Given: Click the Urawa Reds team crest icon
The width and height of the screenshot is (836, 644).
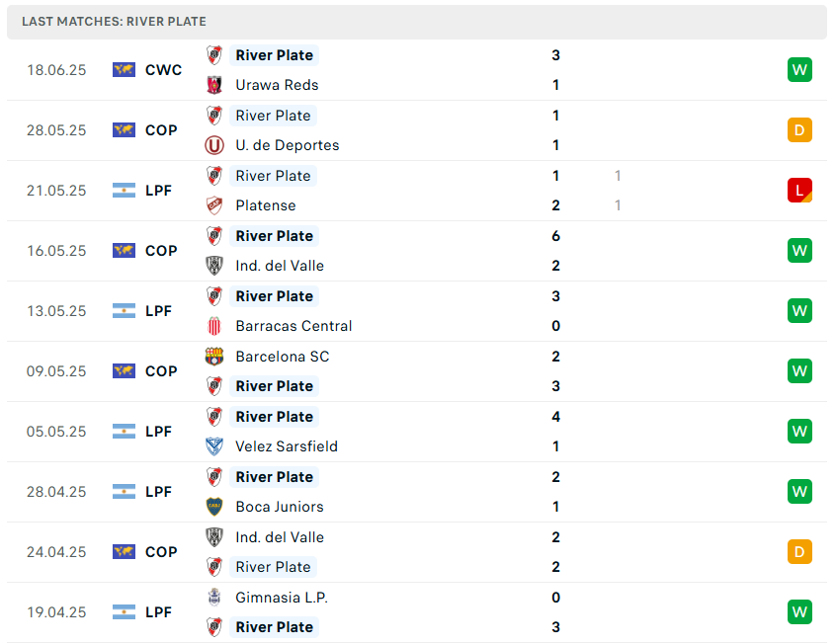Looking at the screenshot, I should point(214,85).
